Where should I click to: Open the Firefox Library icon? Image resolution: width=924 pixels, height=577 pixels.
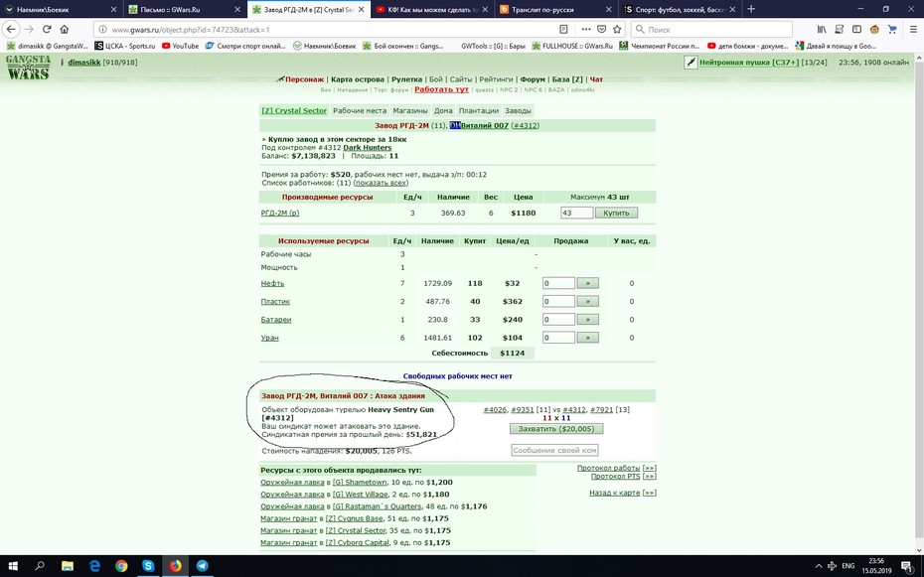822,29
